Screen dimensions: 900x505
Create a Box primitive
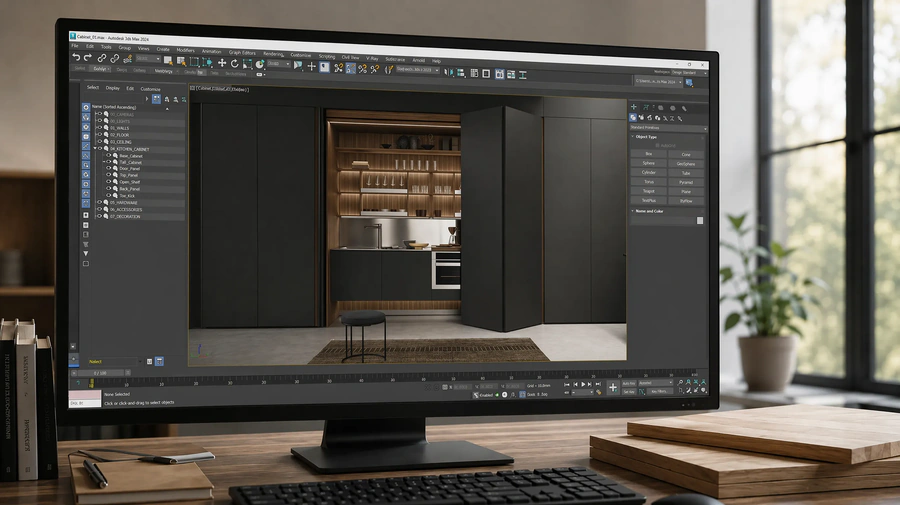point(649,154)
